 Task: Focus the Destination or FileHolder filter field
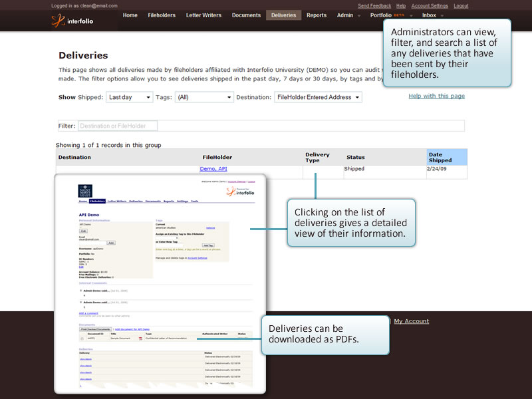point(118,126)
